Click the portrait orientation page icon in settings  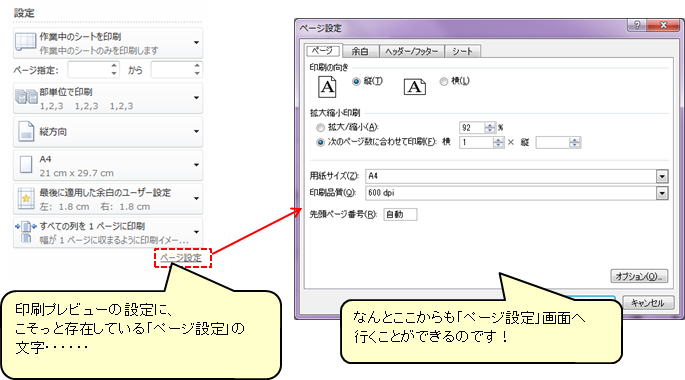click(26, 131)
